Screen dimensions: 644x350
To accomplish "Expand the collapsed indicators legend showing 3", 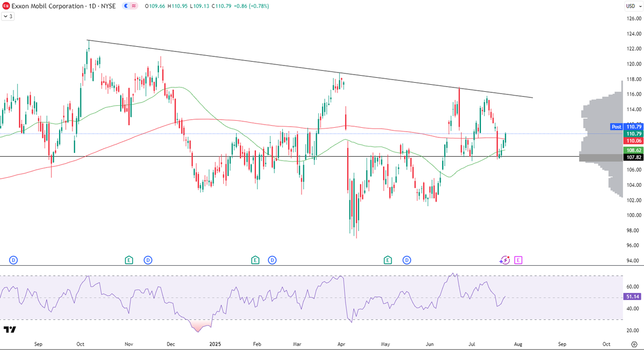I will tap(8, 17).
